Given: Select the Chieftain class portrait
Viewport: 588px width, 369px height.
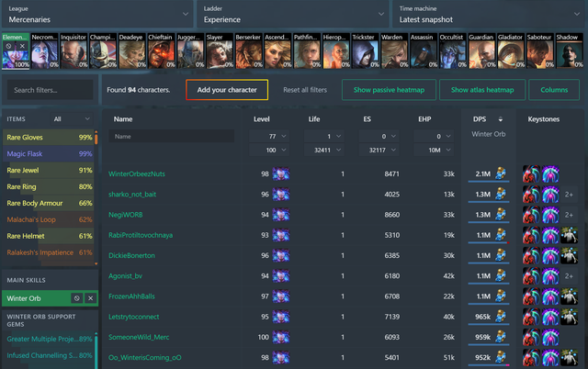Looking at the screenshot, I should click(x=162, y=51).
